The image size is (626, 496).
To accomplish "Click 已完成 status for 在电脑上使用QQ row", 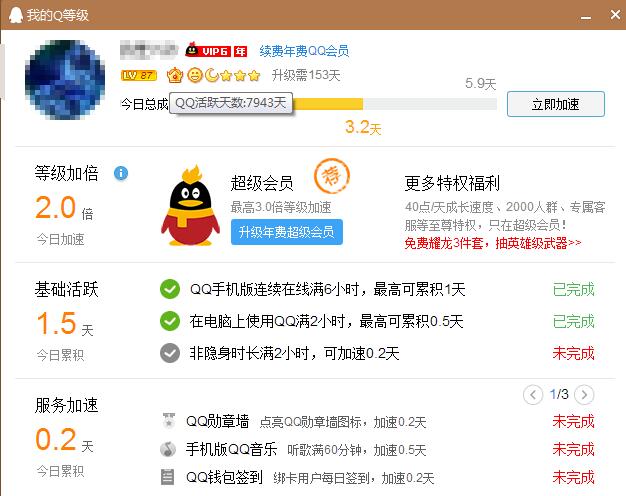I will [x=574, y=321].
